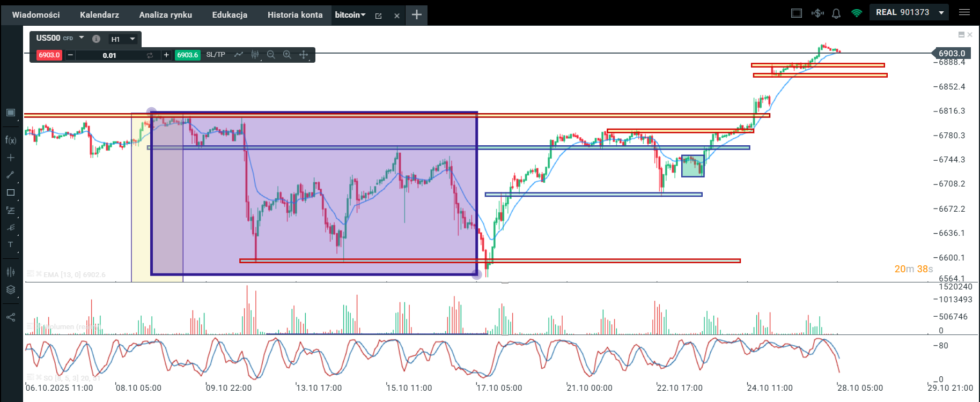Open the notifications bell
This screenshot has width=980, height=402.
[836, 13]
